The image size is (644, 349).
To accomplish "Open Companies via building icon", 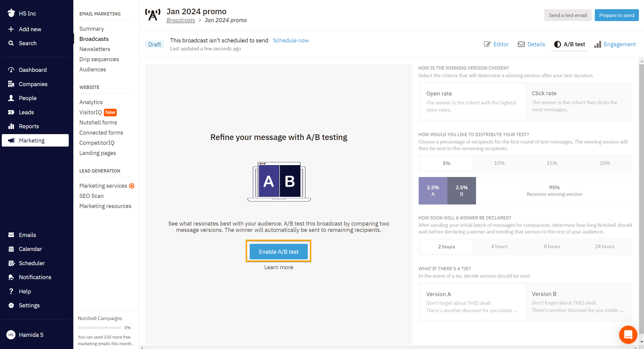I will [11, 84].
